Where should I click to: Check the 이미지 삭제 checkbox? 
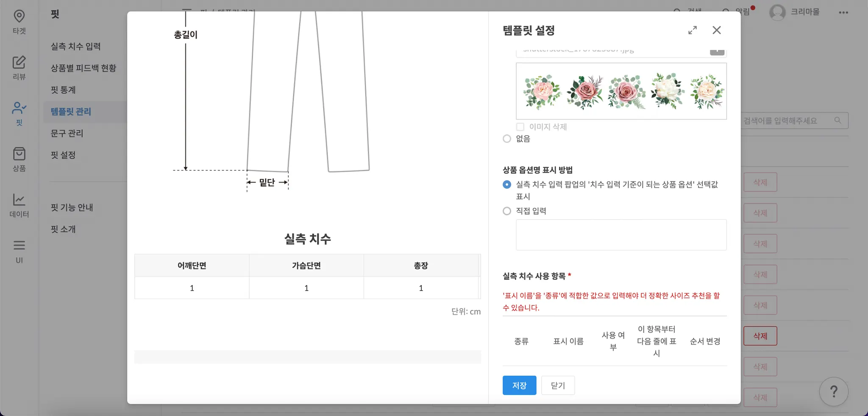[520, 127]
